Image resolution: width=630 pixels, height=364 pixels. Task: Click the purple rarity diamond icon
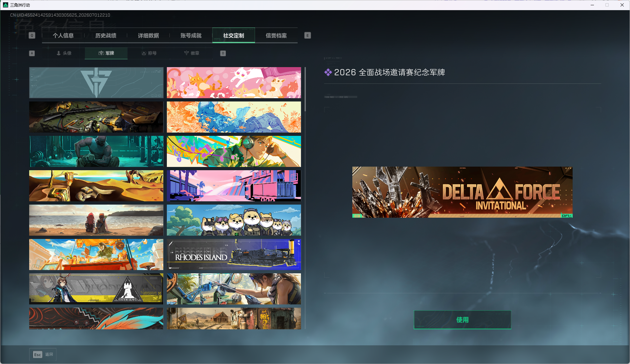tap(328, 72)
